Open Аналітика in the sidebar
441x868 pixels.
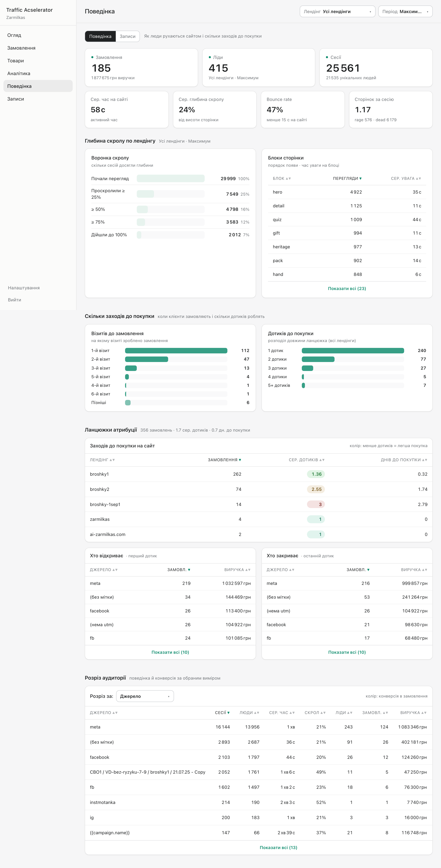pyautogui.click(x=38, y=74)
